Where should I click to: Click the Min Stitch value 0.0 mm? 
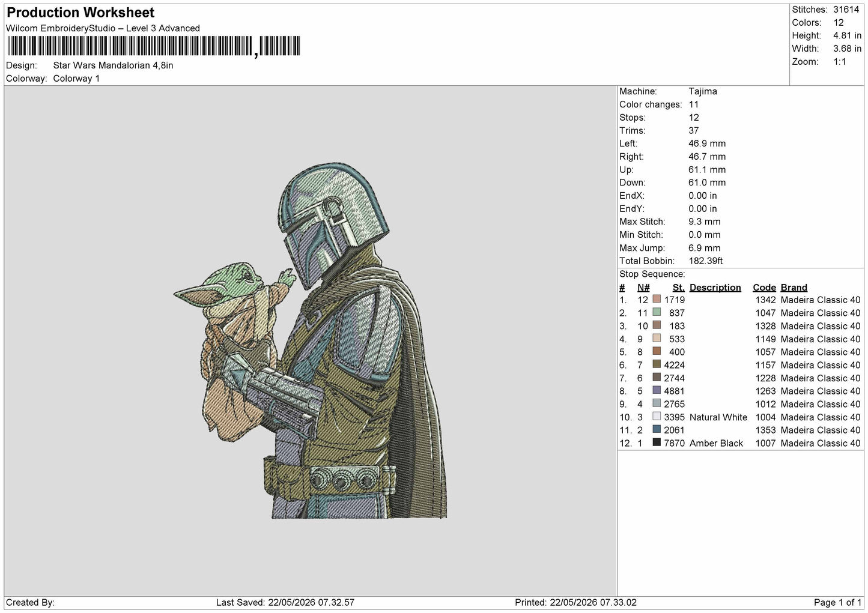(704, 235)
